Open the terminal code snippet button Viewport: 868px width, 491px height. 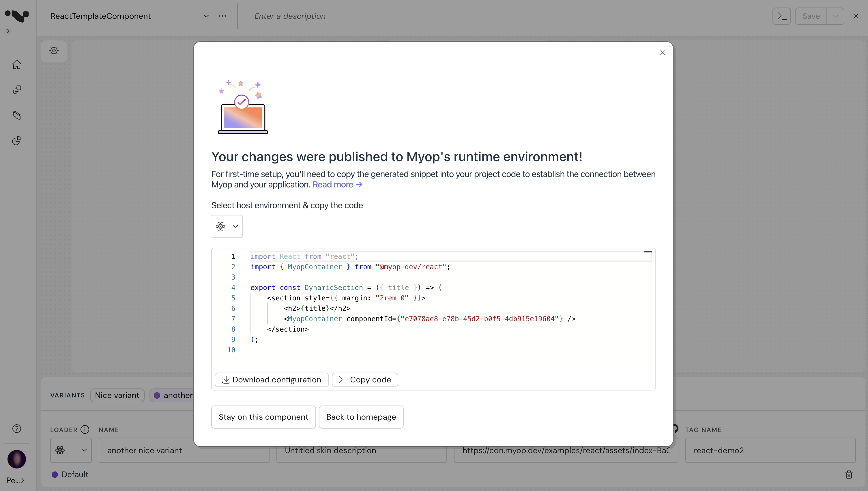coord(782,16)
